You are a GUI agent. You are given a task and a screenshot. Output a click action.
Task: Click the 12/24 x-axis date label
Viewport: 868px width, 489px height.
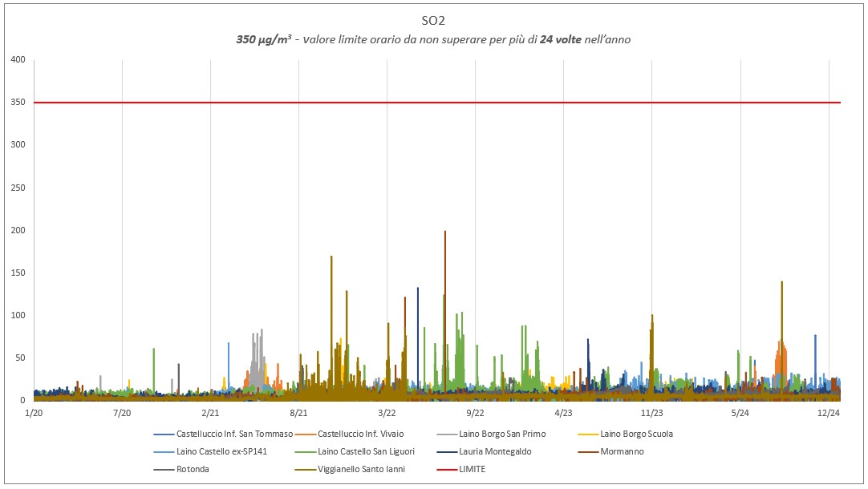pos(828,413)
